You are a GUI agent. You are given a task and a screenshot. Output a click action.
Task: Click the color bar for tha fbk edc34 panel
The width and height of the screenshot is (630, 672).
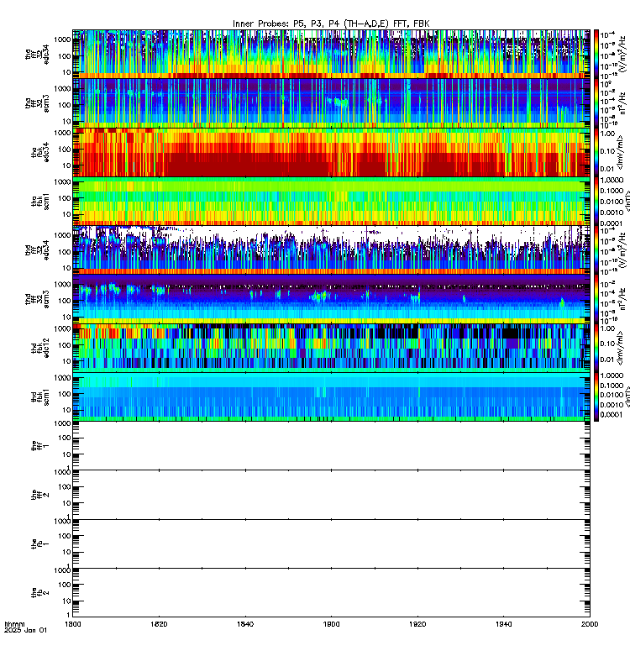tap(596, 152)
